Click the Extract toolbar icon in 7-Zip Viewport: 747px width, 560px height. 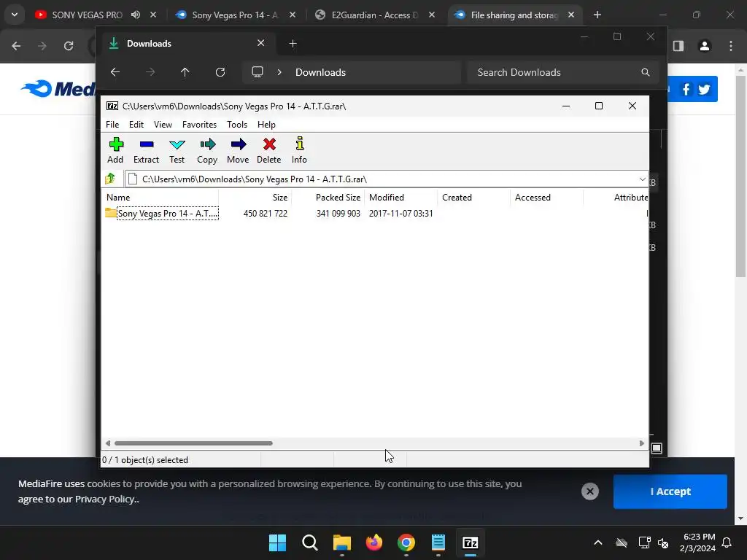(146, 150)
